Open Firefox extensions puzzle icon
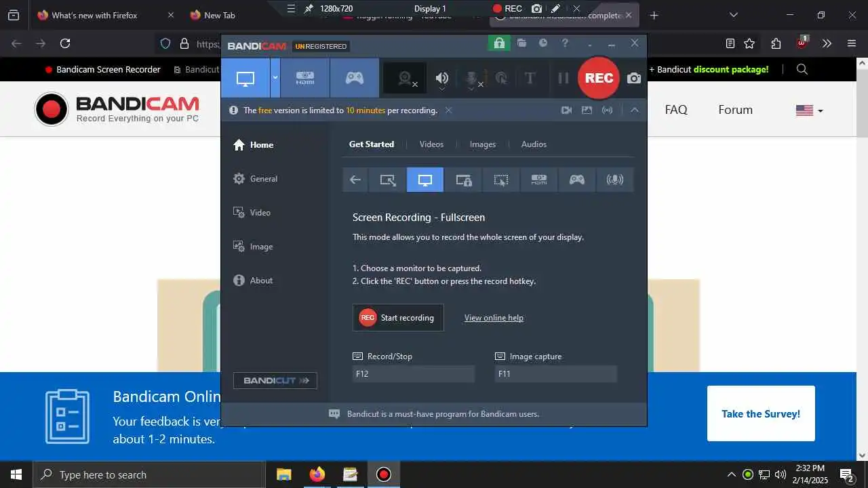 click(x=776, y=43)
